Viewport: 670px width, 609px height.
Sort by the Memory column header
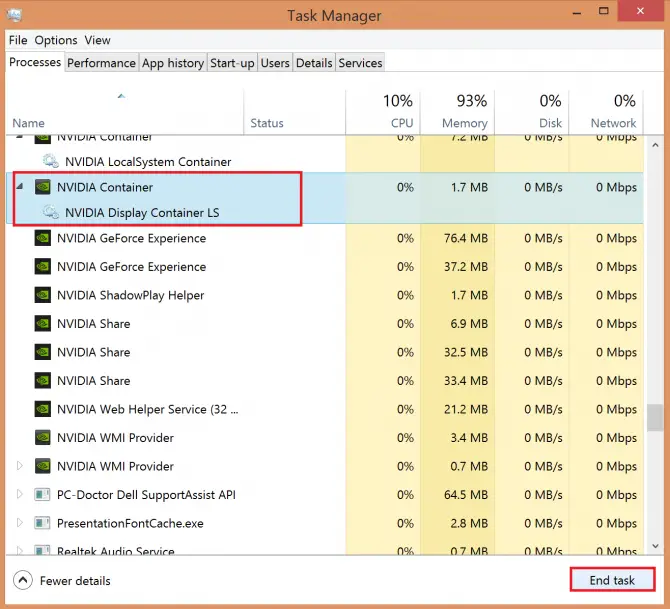coord(457,112)
